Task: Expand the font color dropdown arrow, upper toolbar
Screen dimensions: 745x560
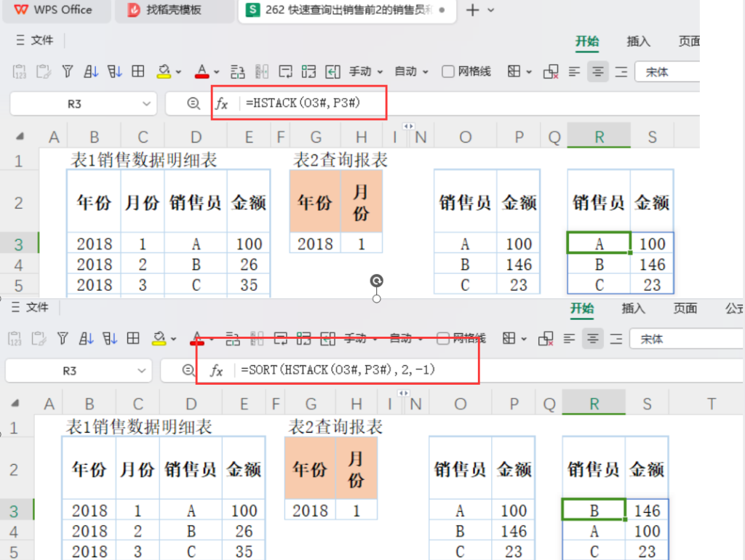Action: click(216, 72)
